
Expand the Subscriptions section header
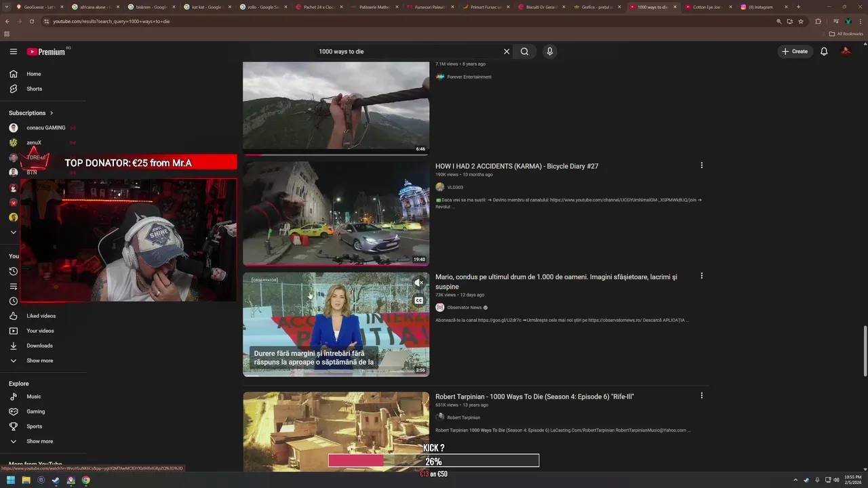[31, 113]
